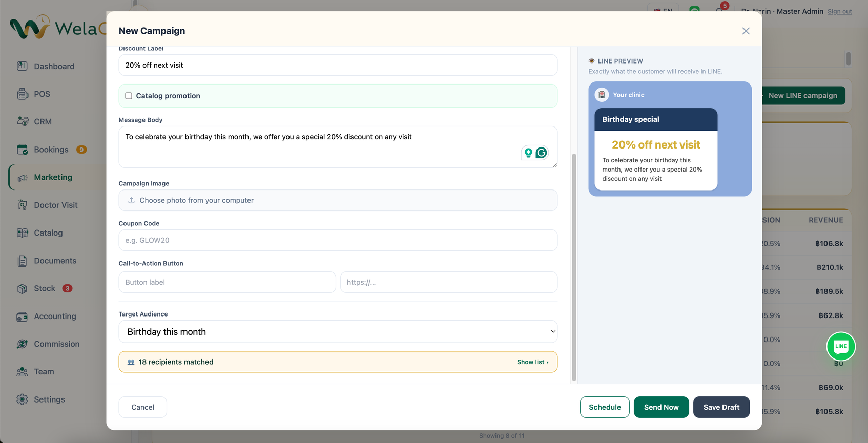Tick the Catalog promotion checkbox
Screen dimensions: 868x443
pos(129,96)
